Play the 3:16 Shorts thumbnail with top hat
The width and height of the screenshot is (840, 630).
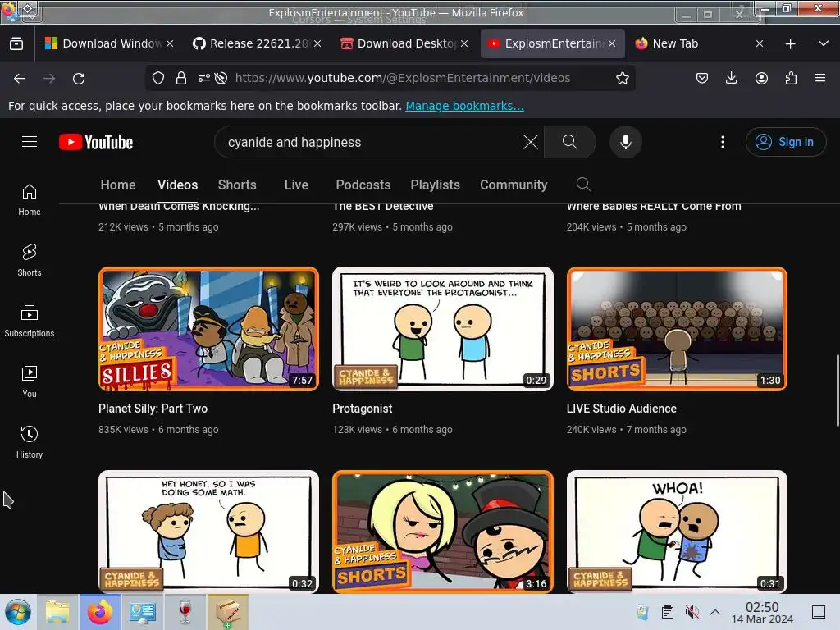(x=442, y=532)
